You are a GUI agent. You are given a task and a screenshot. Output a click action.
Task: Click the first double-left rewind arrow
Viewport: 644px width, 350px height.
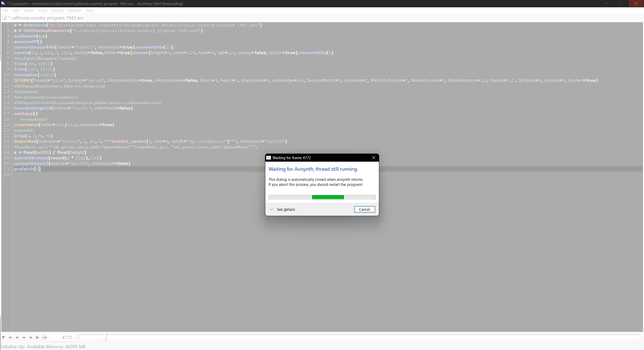pyautogui.click(x=10, y=337)
